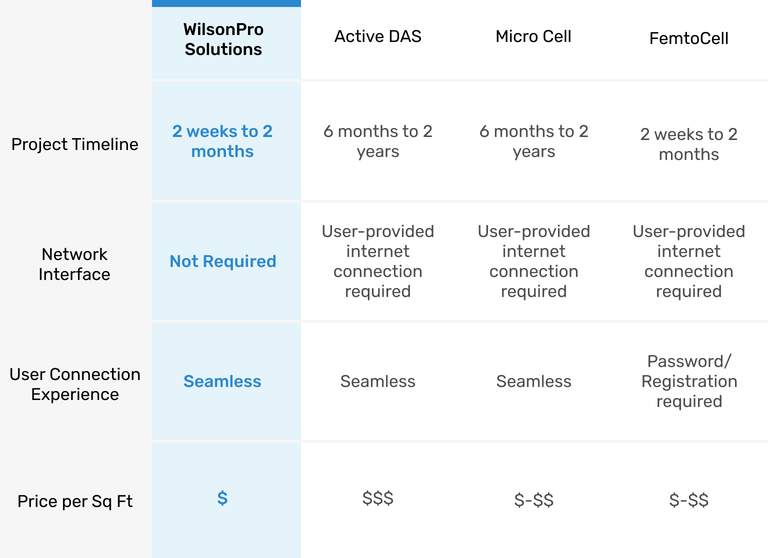Select the Micro Cell '$-$$' price cell
This screenshot has width=768, height=558.
click(x=534, y=500)
